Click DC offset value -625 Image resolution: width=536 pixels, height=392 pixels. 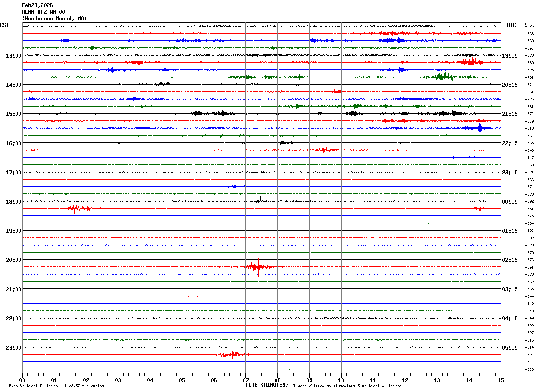point(529,27)
